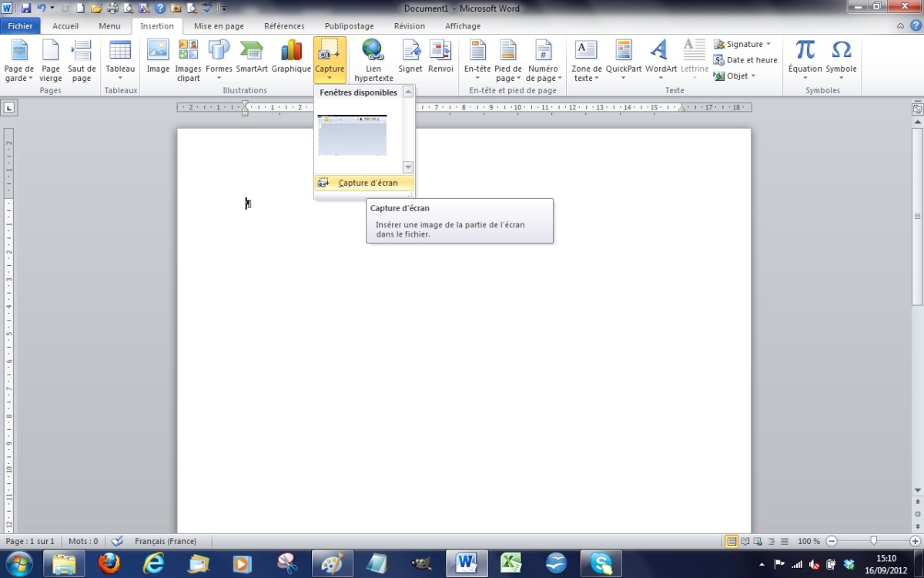
Task: Open the Formes shapes dropdown
Action: pos(219,61)
